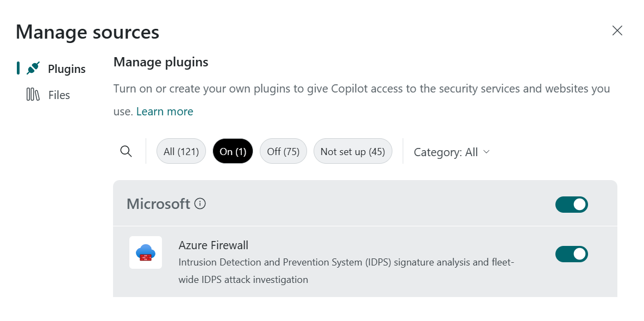
Task: Select the Off (75) filter
Action: (283, 151)
